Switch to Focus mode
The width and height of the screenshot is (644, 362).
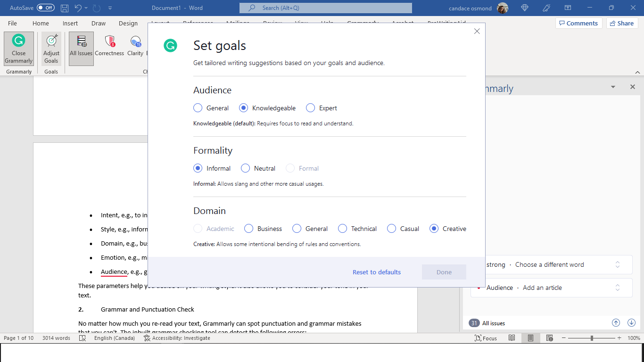pos(486,338)
